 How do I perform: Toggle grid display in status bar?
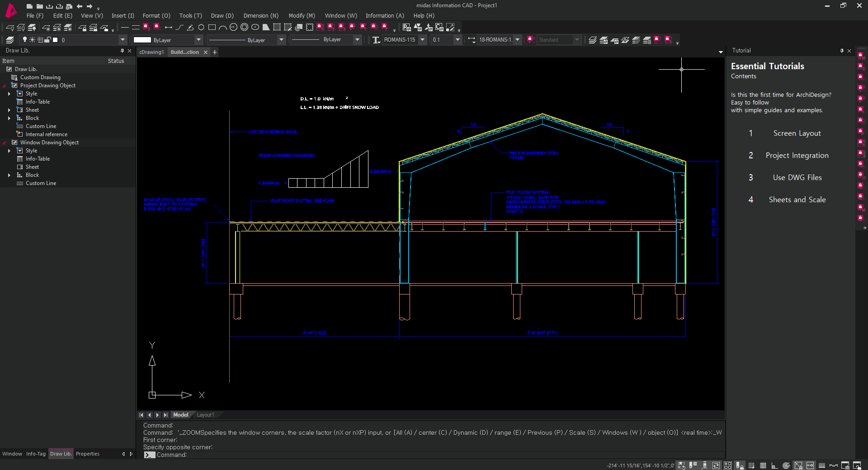pos(763,465)
